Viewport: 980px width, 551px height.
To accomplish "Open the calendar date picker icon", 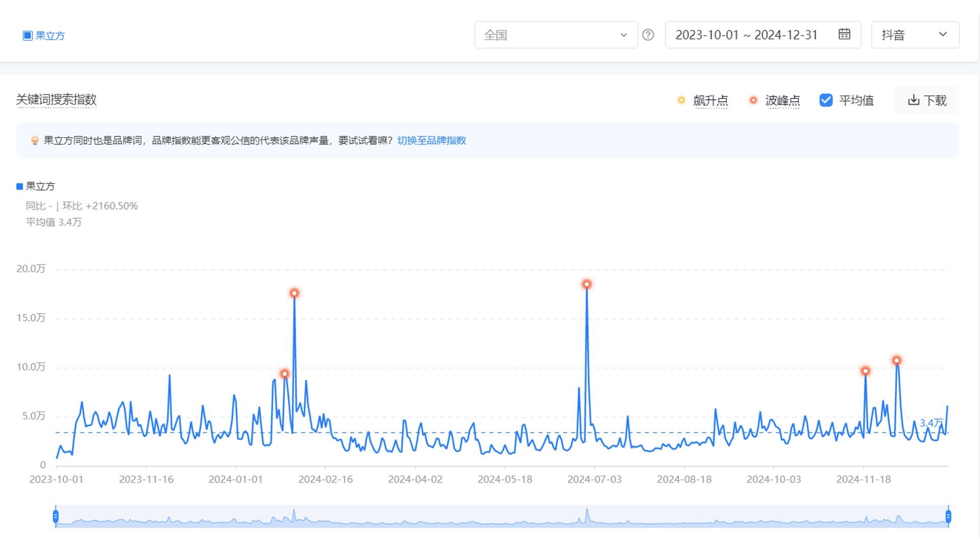I will click(844, 34).
